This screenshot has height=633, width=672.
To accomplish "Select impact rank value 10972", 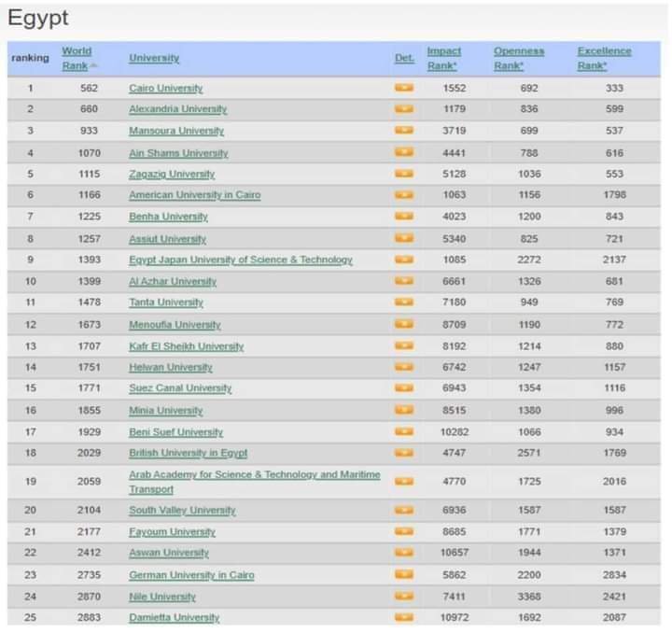I will coord(455,617).
